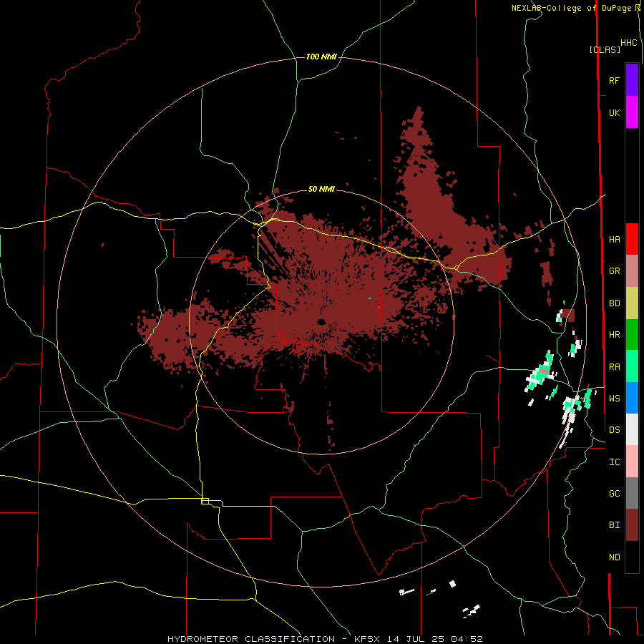The image size is (644, 644).
Task: Select the black ND legend swatch
Action: click(x=632, y=557)
